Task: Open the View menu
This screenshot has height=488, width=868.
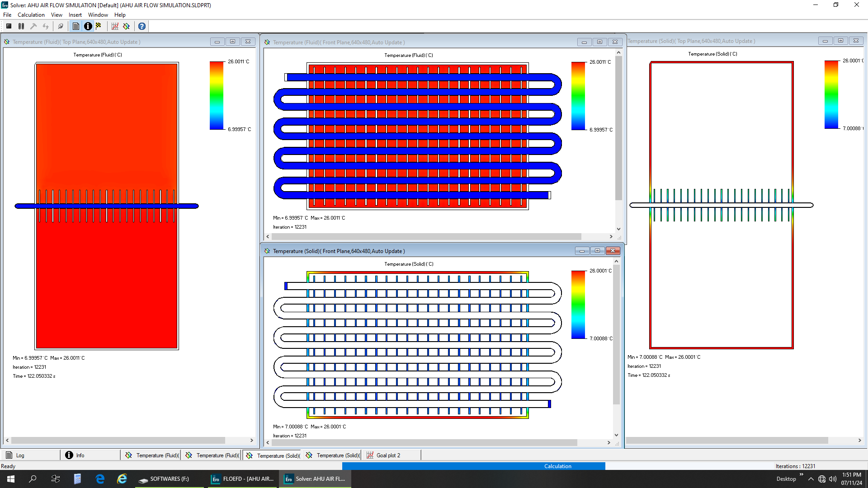Action: [x=57, y=15]
